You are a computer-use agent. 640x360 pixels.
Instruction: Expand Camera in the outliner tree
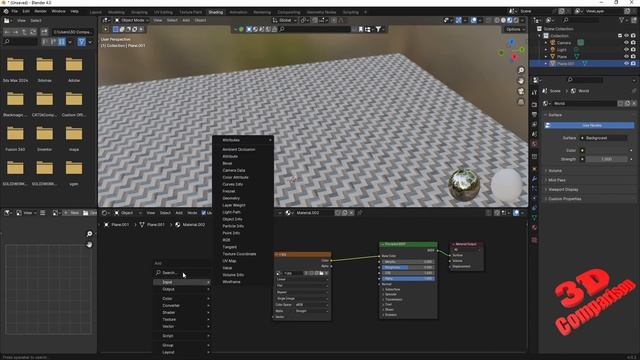546,42
